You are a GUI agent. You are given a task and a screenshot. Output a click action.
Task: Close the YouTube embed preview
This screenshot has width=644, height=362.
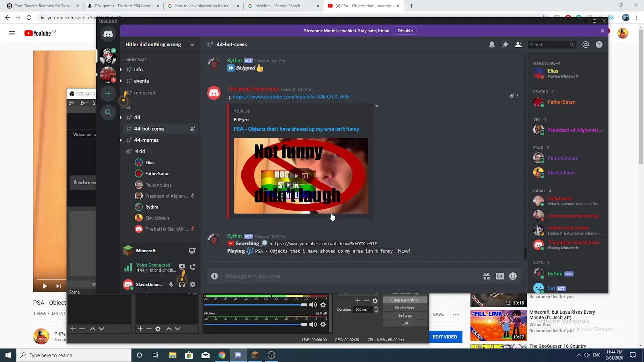click(377, 106)
